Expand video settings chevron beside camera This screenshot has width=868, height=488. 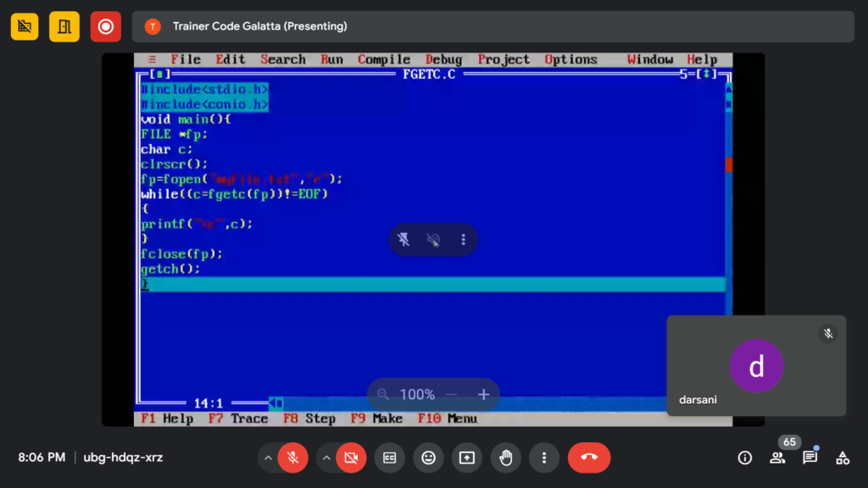click(x=325, y=457)
